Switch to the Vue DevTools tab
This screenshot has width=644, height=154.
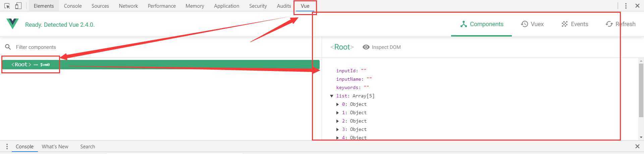pos(305,6)
